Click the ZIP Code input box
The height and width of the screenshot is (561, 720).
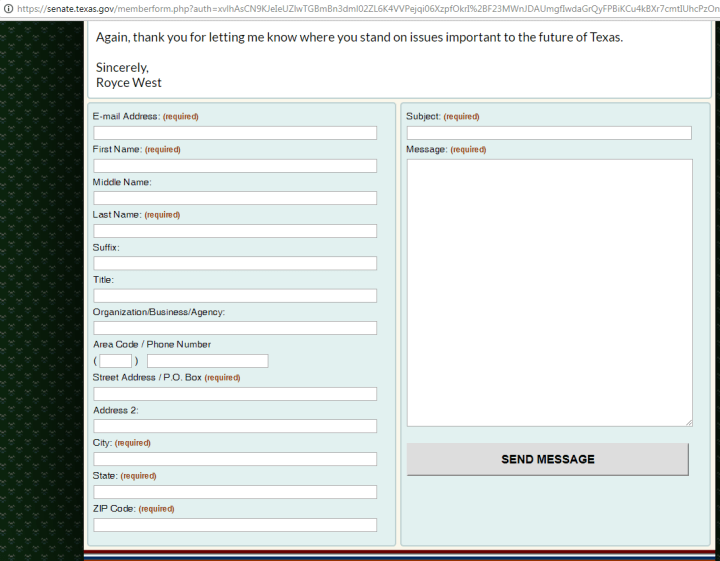coord(235,525)
